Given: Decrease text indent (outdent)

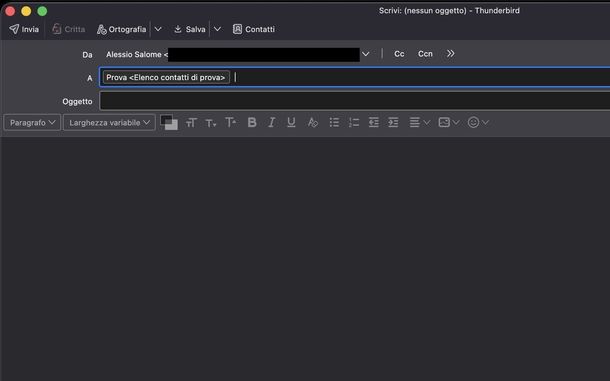Looking at the screenshot, I should coord(373,123).
